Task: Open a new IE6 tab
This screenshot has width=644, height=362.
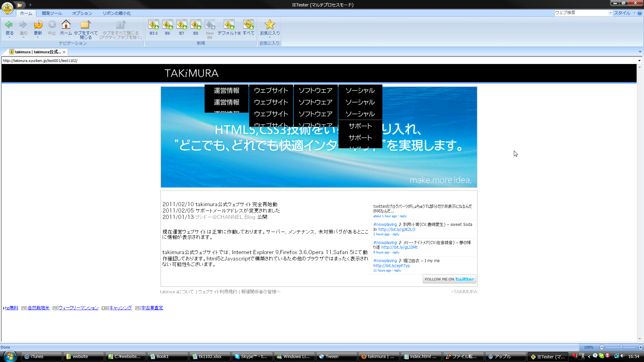Action: [x=167, y=24]
